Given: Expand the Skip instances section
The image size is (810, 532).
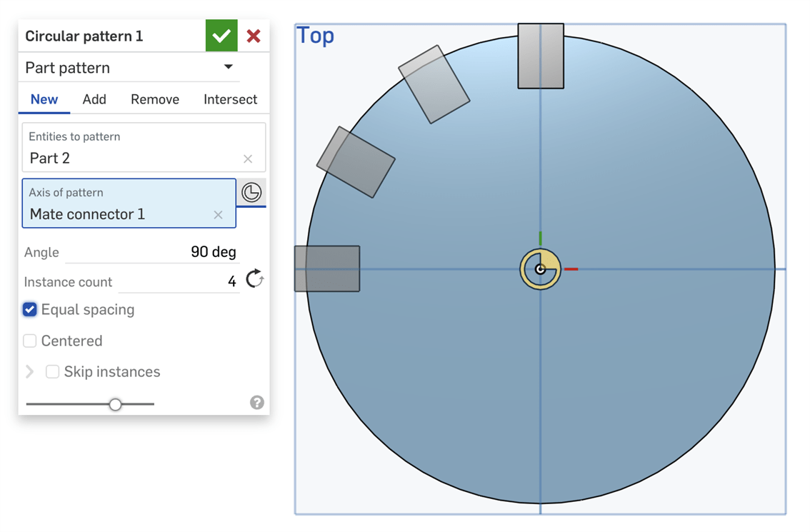Looking at the screenshot, I should click(x=30, y=372).
